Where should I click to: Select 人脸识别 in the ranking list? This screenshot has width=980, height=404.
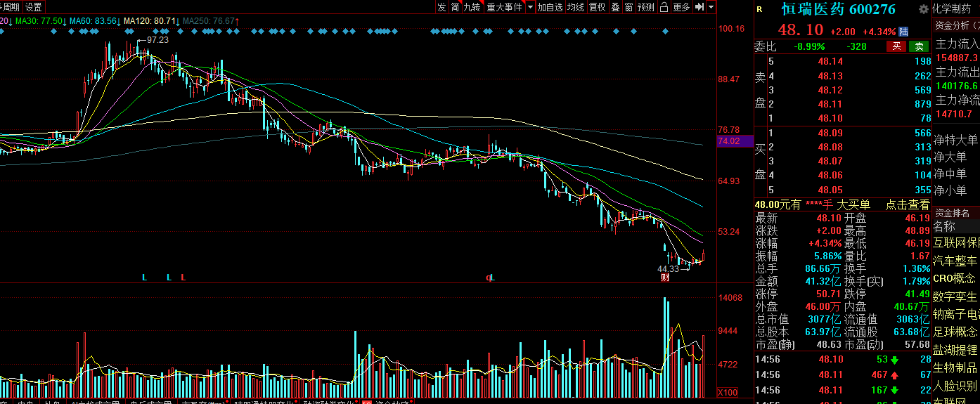coord(955,385)
